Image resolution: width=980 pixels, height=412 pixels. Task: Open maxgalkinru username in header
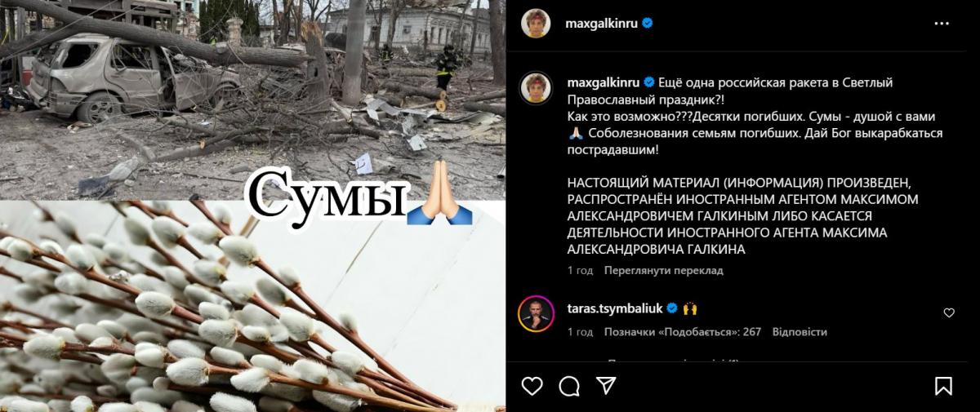coord(602,24)
